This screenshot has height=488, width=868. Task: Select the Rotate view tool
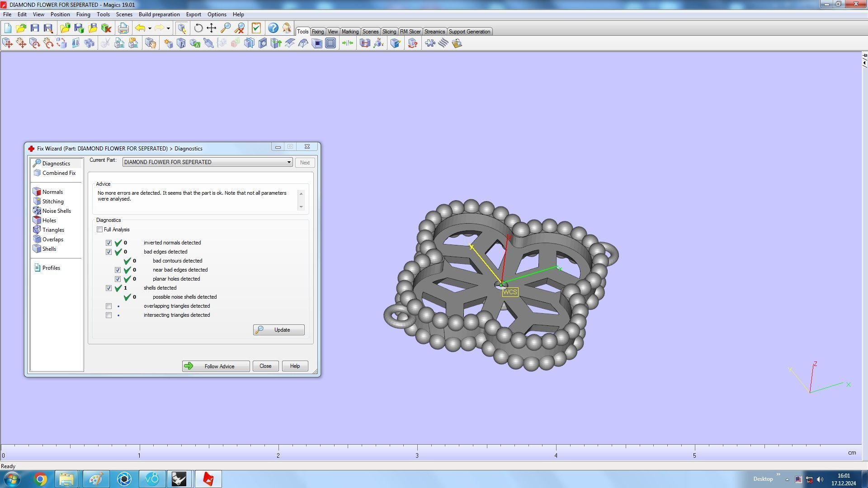point(198,28)
